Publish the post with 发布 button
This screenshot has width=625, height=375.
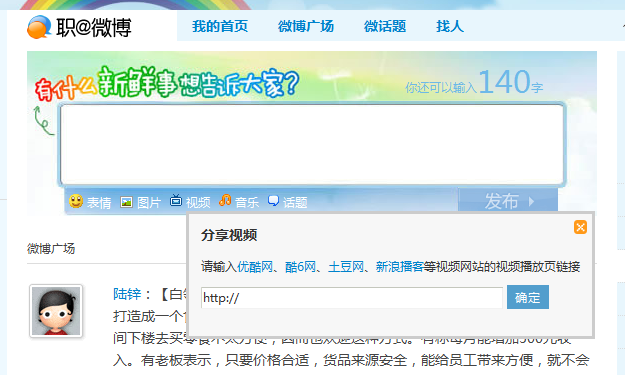point(508,200)
